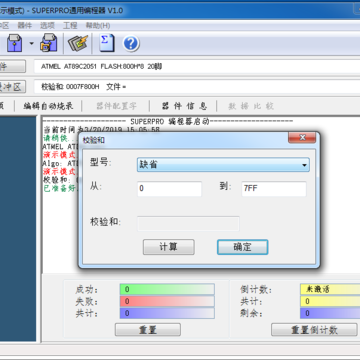Click the yellow 倒计数 未激活 field
360x360 pixels.
point(330,289)
